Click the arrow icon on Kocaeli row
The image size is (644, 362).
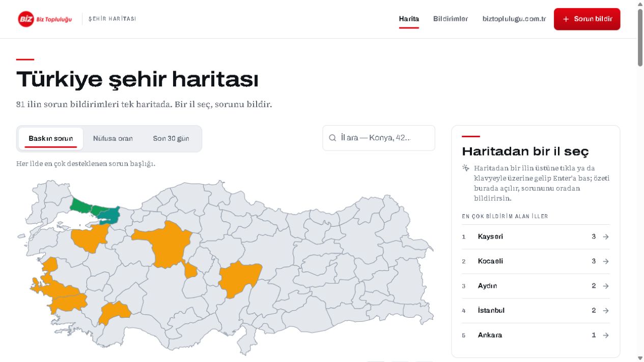pos(605,261)
